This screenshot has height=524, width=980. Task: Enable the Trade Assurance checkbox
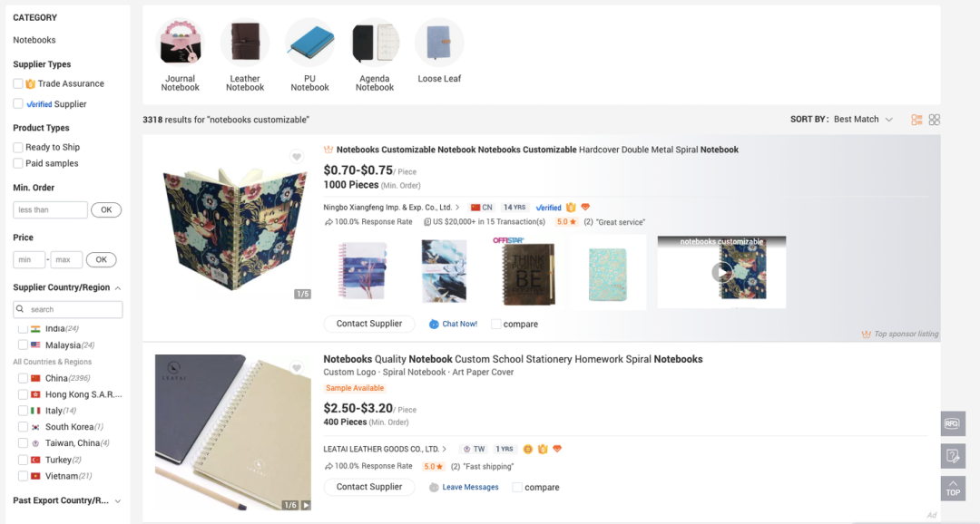(x=18, y=83)
